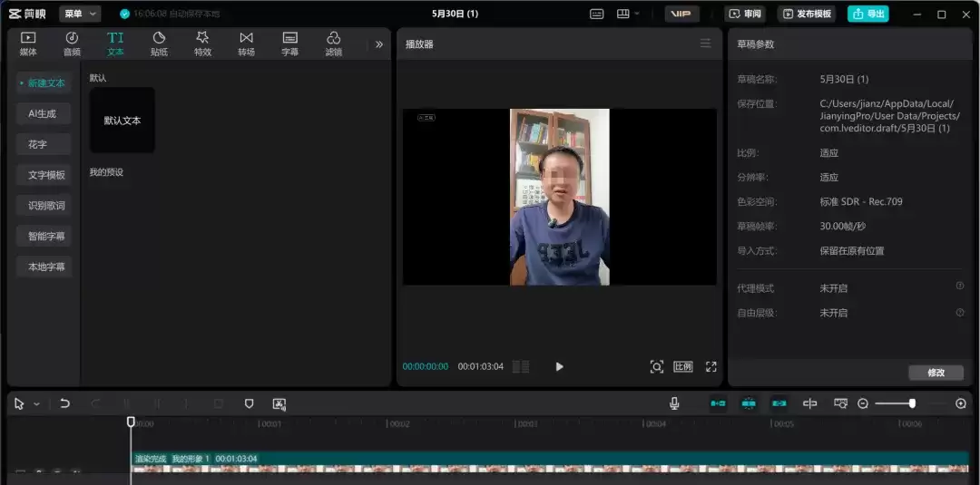Click the 渲染完成 label on the clip
980x485 pixels.
coord(151,459)
